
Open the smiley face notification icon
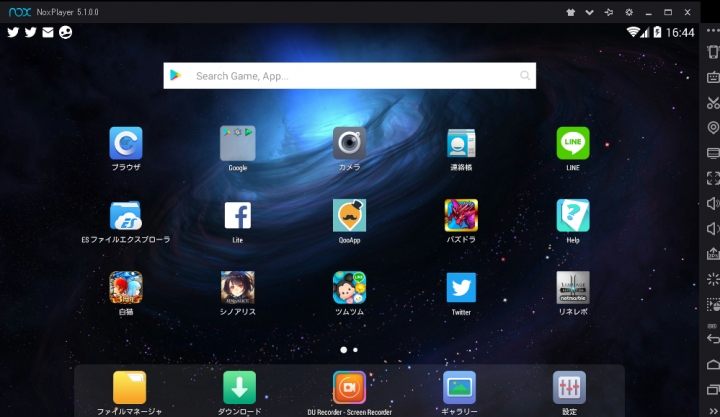pos(65,32)
